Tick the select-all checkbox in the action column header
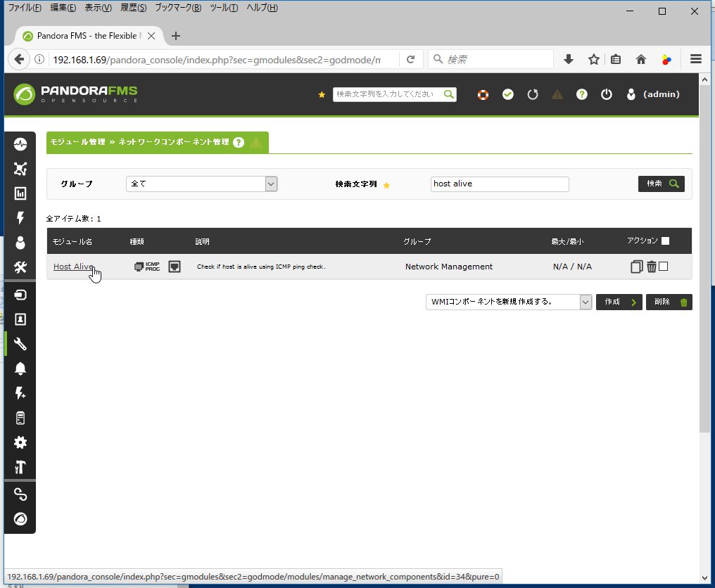Viewport: 715px width, 588px height. pos(665,241)
